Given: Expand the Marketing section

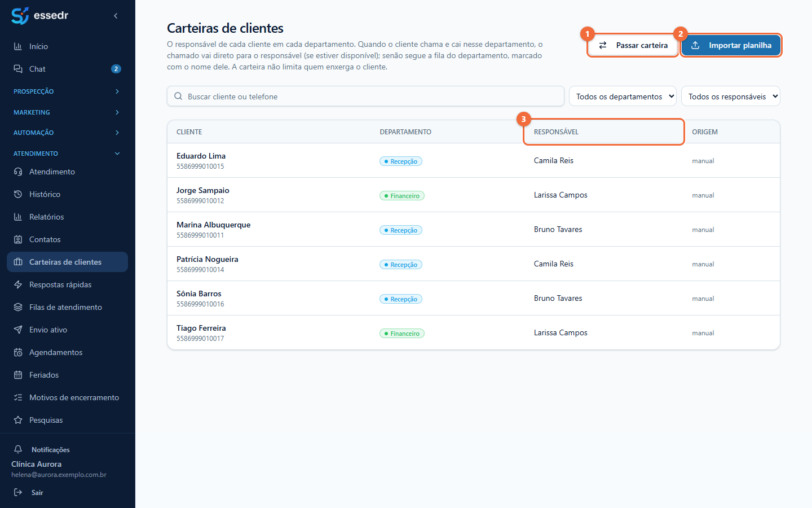Looking at the screenshot, I should click(68, 112).
